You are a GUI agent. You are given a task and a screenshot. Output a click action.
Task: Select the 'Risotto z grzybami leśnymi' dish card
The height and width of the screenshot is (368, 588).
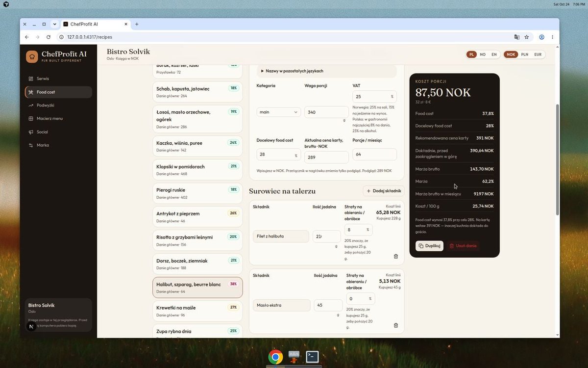197,240
